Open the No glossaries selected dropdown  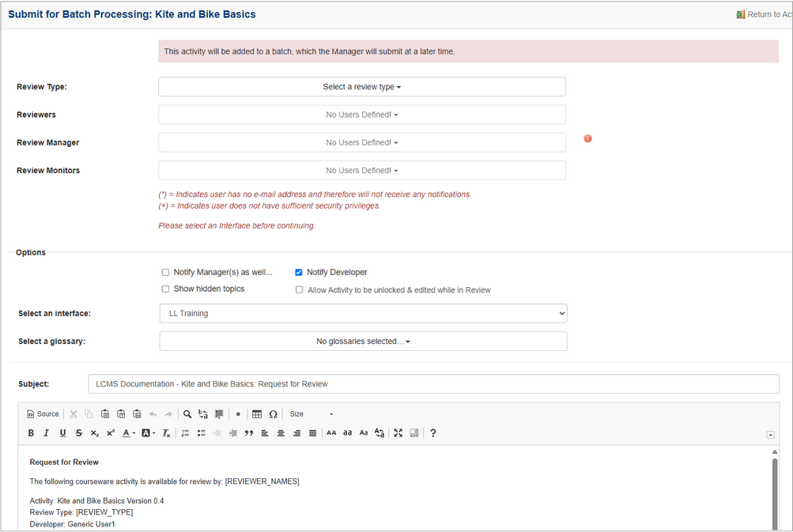pos(363,341)
